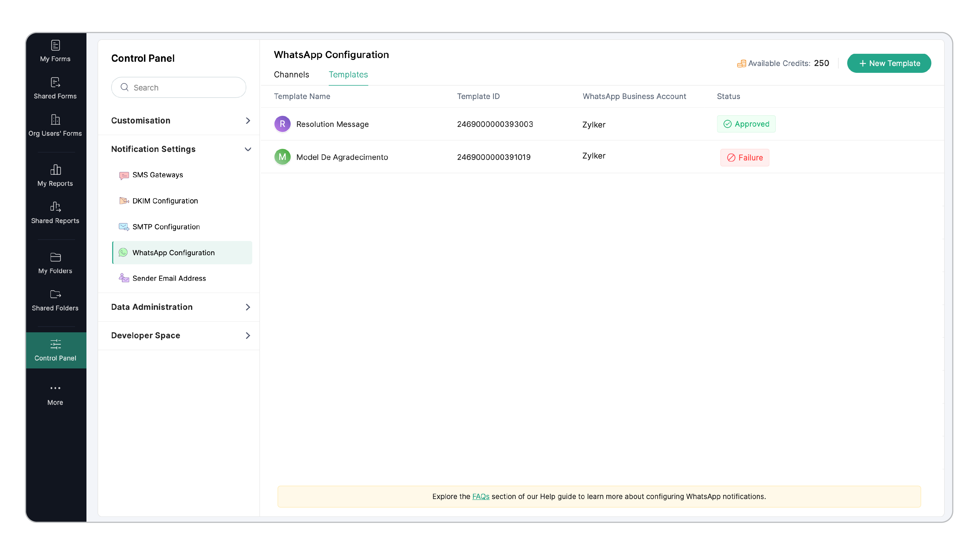
Task: Open My Forms in sidebar
Action: [x=55, y=51]
